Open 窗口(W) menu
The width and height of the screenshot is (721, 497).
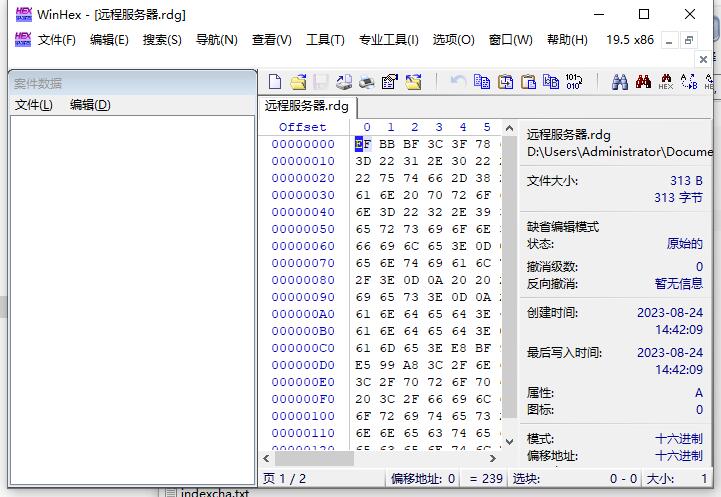(x=510, y=40)
